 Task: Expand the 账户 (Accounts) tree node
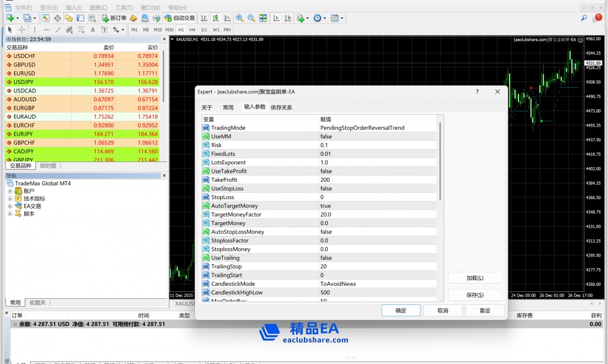tap(10, 191)
